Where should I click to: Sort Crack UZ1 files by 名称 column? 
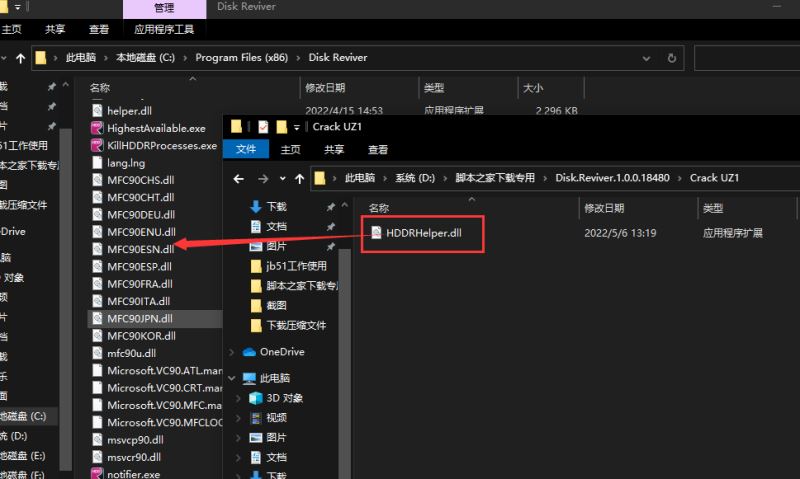click(379, 208)
